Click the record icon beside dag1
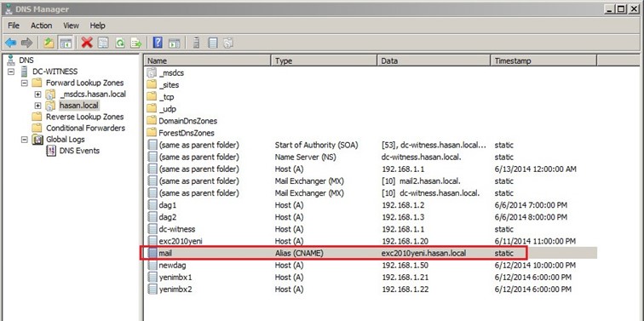 [152, 205]
